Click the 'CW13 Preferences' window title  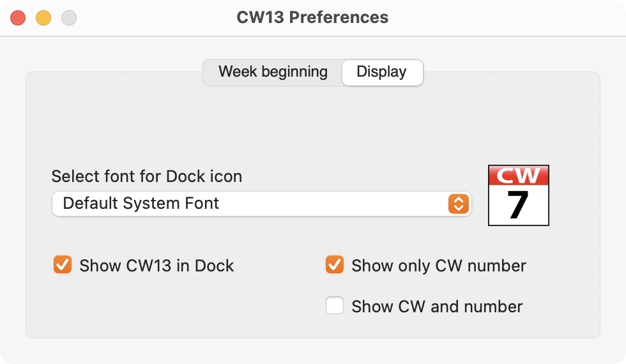click(x=312, y=17)
